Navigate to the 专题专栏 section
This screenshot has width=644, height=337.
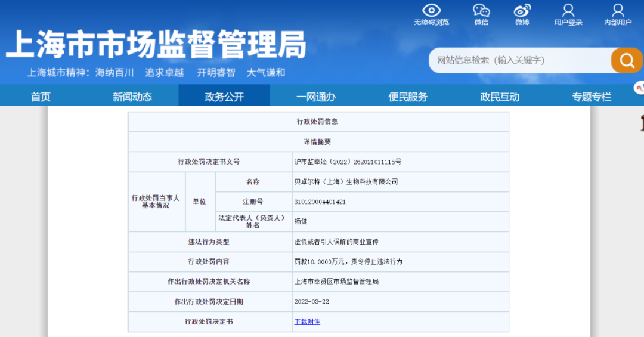click(x=592, y=97)
